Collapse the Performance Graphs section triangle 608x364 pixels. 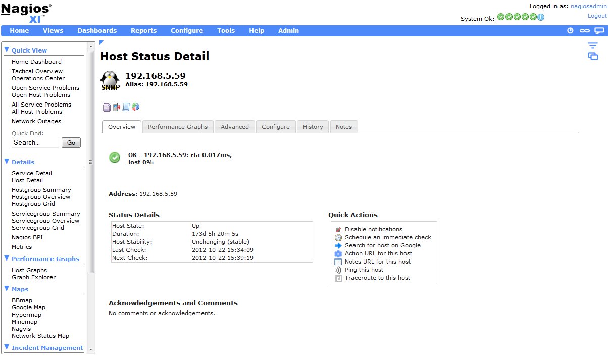click(x=7, y=258)
